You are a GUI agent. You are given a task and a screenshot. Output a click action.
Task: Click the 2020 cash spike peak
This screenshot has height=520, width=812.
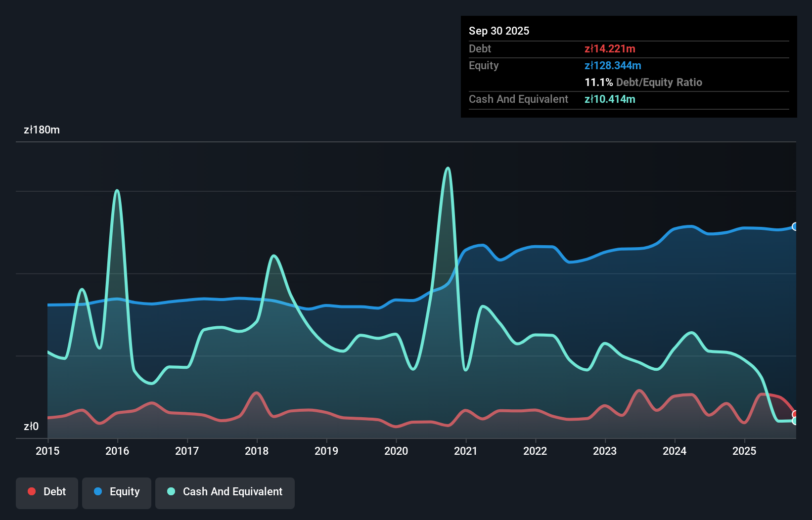(x=448, y=169)
